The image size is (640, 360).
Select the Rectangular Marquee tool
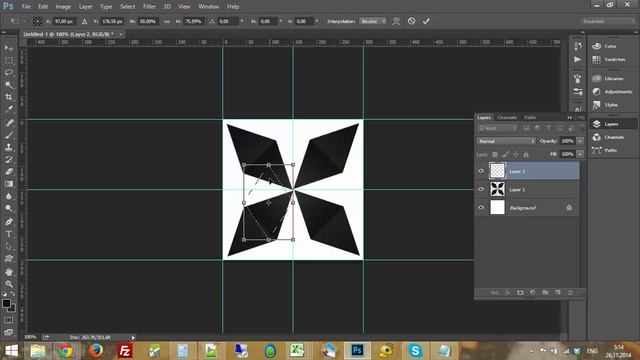(9, 60)
